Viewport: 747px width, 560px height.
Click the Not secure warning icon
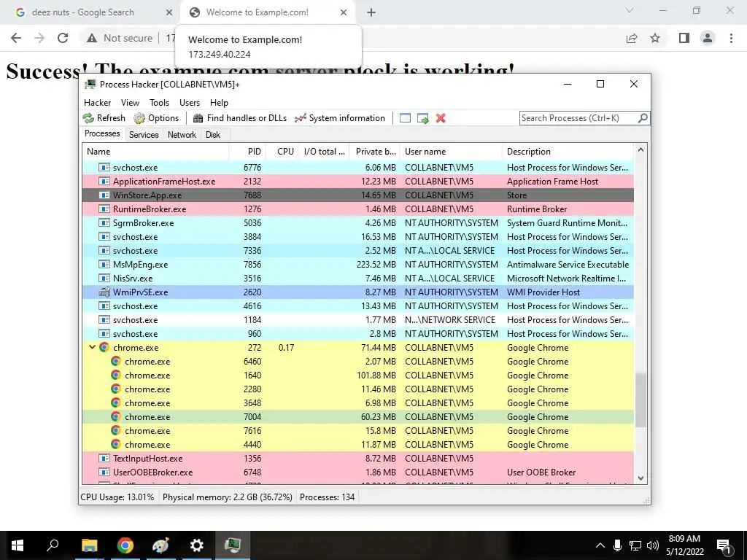pyautogui.click(x=92, y=38)
